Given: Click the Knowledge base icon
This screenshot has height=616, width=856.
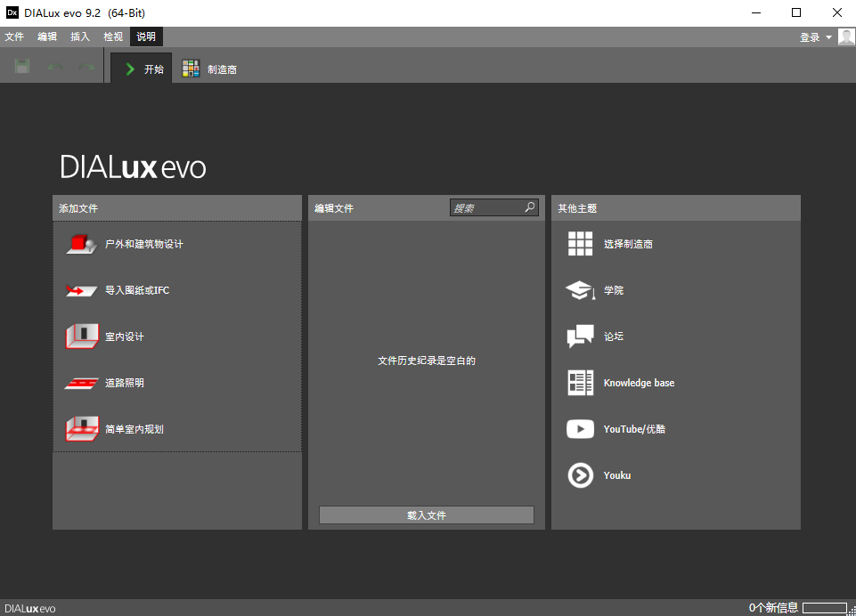Looking at the screenshot, I should click(x=580, y=383).
